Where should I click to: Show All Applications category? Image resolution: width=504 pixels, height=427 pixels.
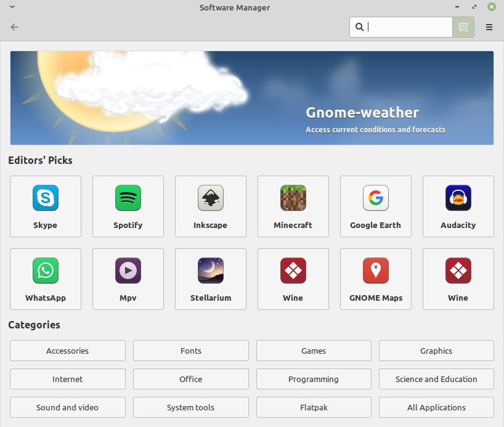pyautogui.click(x=436, y=407)
